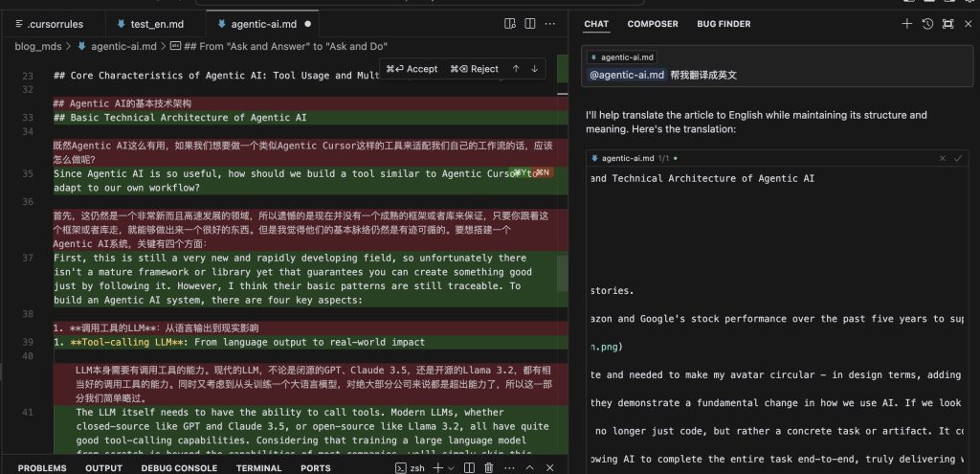This screenshot has height=474, width=980.
Task: Click @agentic-ai.md mention in chat message
Action: [x=627, y=75]
